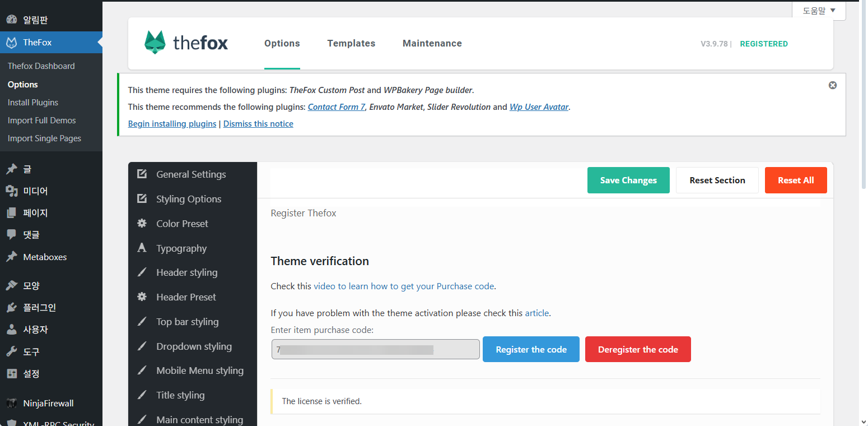Open the Contact Form 7 plugin link

[x=337, y=106]
